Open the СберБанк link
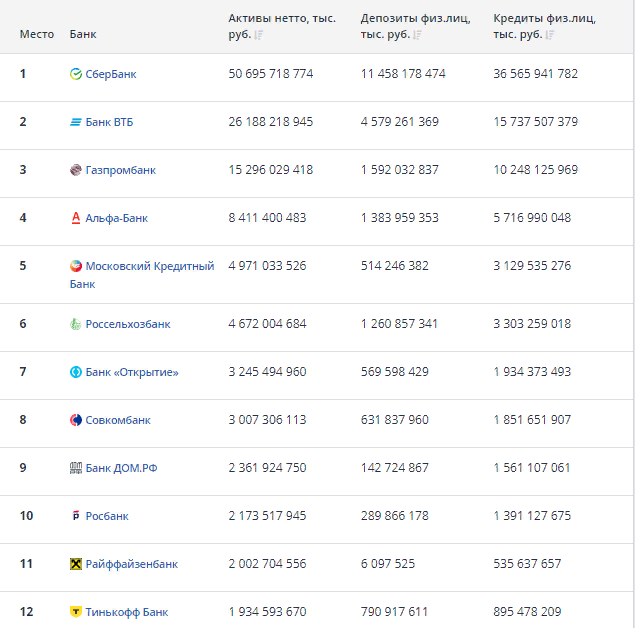Viewport: 635px width, 628px height. click(x=111, y=74)
